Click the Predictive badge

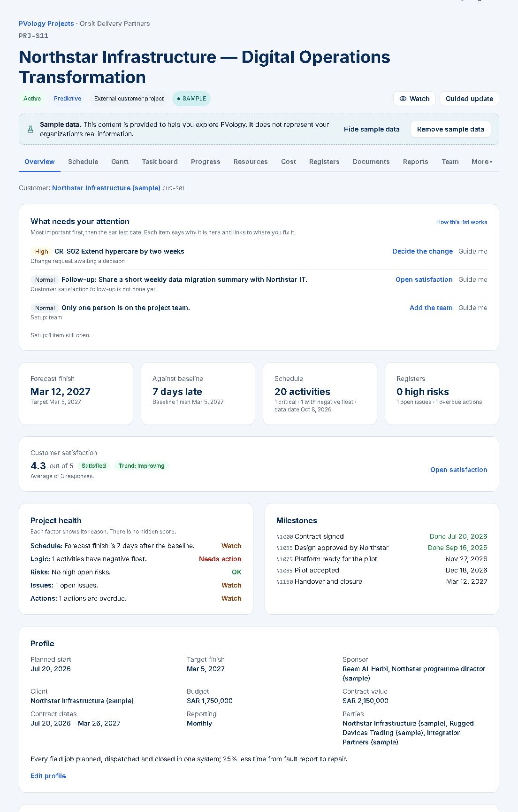pos(68,99)
